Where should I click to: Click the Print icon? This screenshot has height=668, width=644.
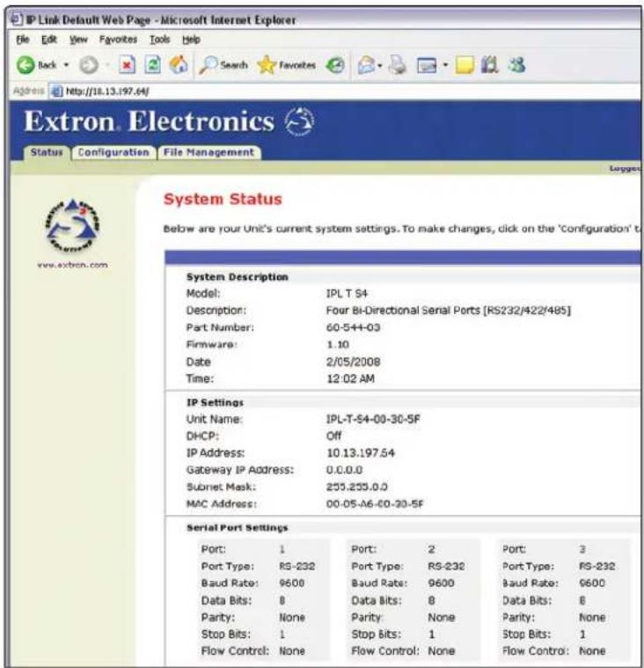(x=398, y=65)
